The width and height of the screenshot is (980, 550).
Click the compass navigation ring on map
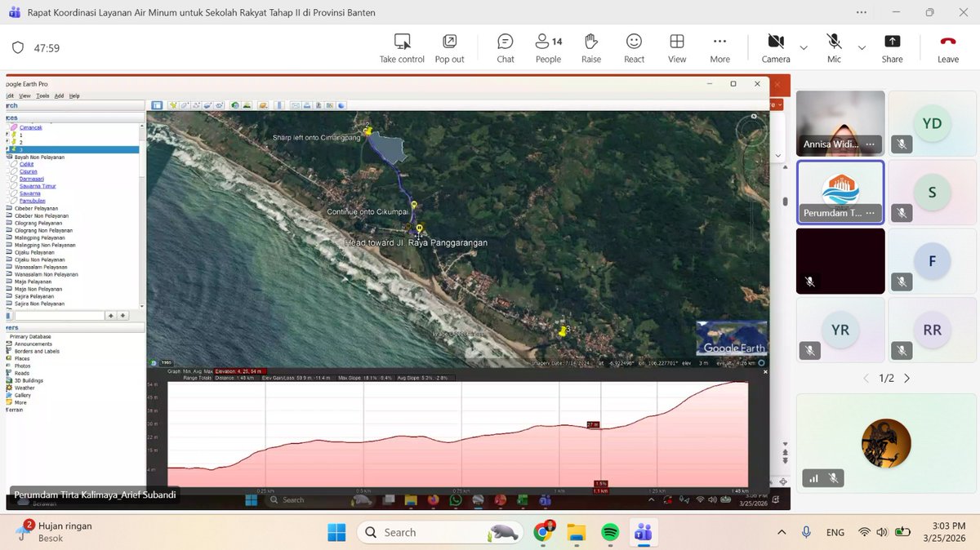point(751,131)
